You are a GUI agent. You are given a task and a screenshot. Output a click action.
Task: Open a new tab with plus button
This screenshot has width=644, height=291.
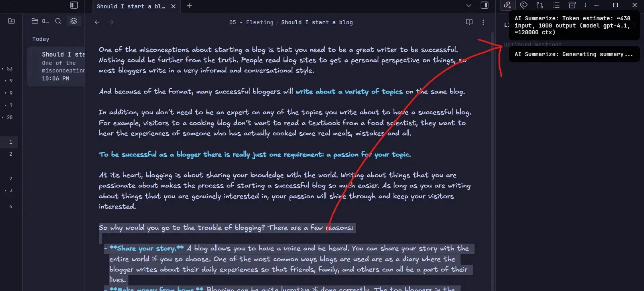point(189,6)
